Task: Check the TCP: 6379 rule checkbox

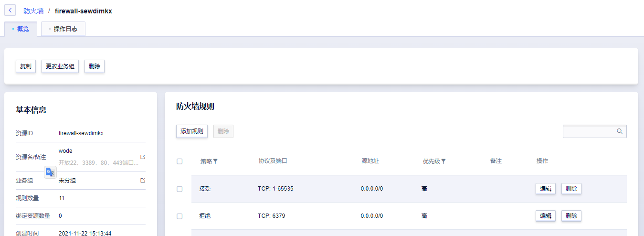Action: [x=179, y=216]
